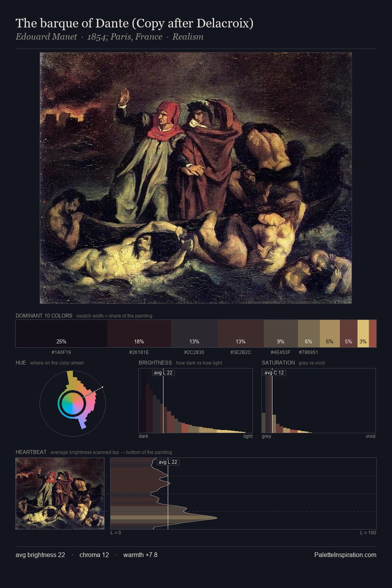
Task: Click the hex code #3E2B2C
Action: (x=241, y=352)
